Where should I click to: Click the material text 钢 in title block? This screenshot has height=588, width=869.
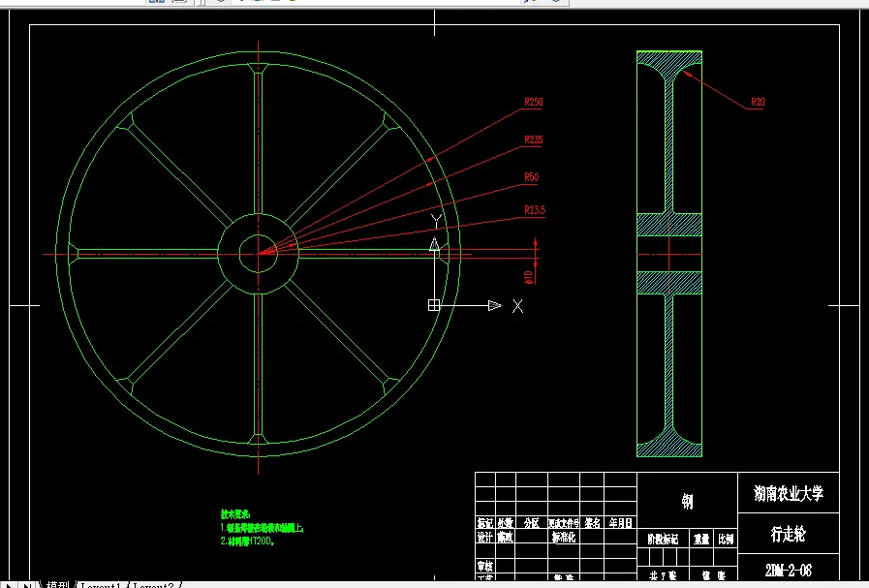click(687, 502)
